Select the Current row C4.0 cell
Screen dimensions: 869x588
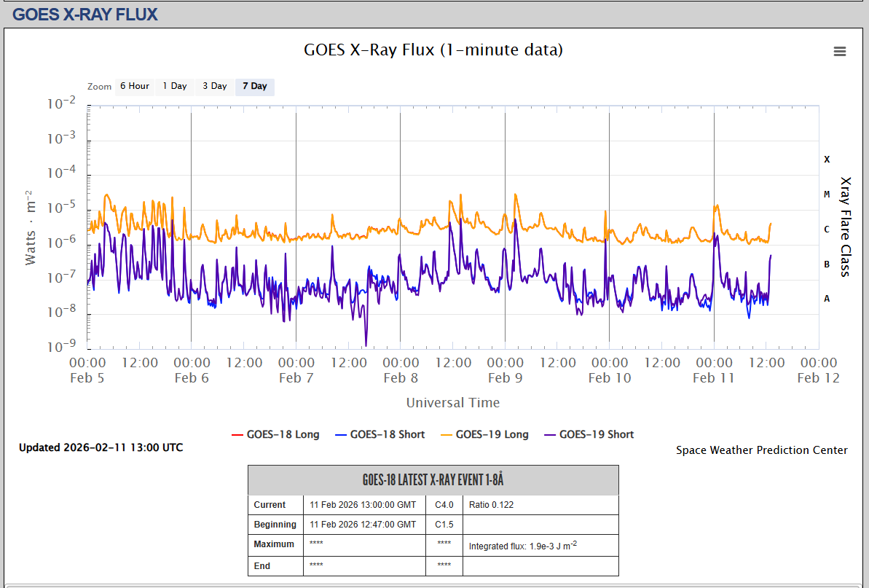click(x=444, y=505)
